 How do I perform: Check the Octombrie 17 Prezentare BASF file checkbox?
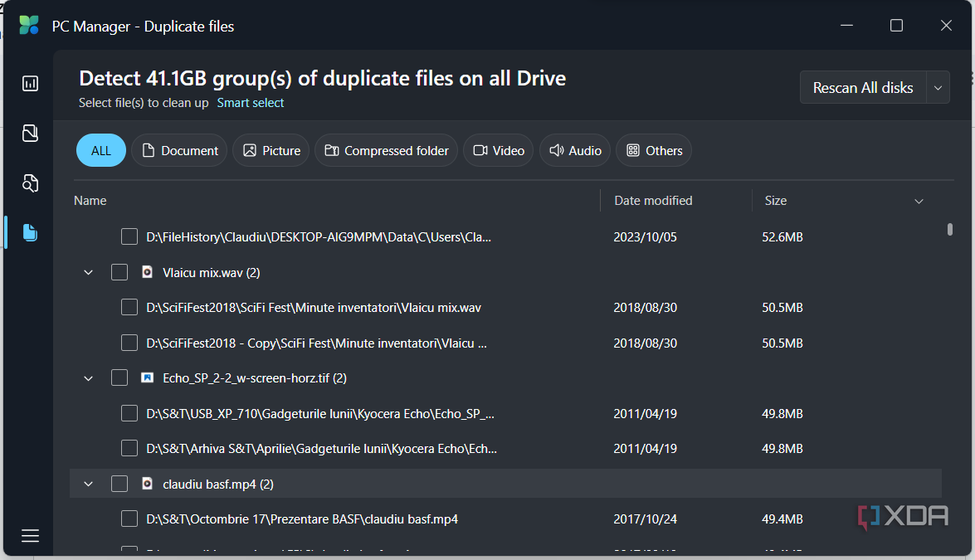pyautogui.click(x=129, y=519)
